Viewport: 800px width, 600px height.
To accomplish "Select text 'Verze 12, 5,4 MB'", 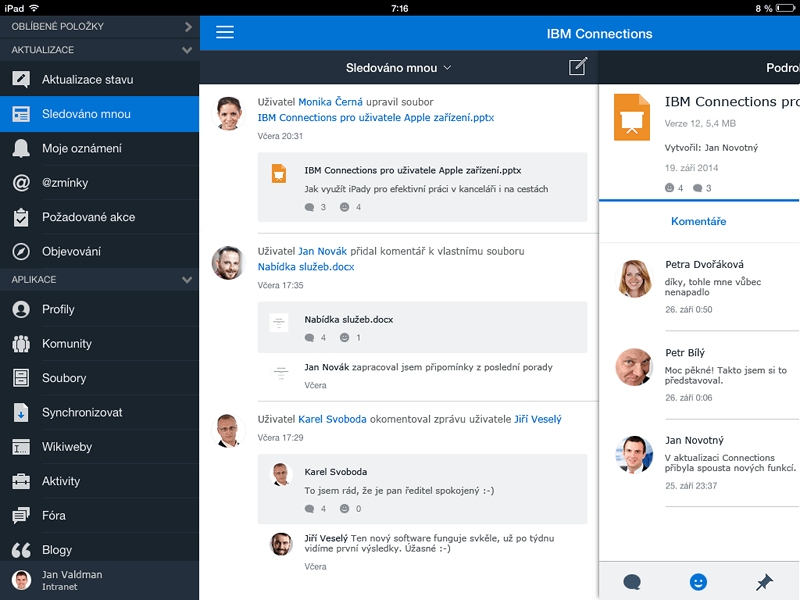I will tap(699, 123).
